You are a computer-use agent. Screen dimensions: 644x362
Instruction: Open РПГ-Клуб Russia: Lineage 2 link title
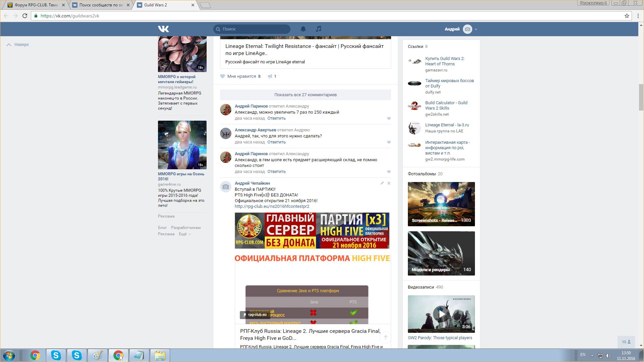310,335
